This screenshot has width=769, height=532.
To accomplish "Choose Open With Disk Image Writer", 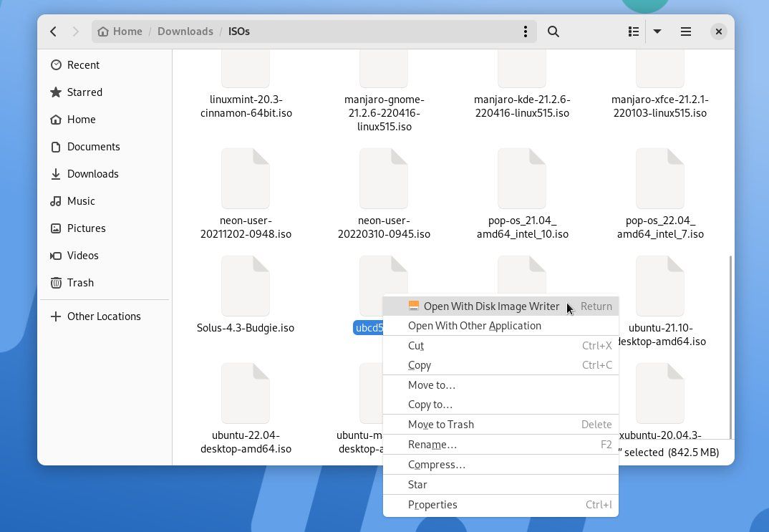I will click(x=491, y=306).
